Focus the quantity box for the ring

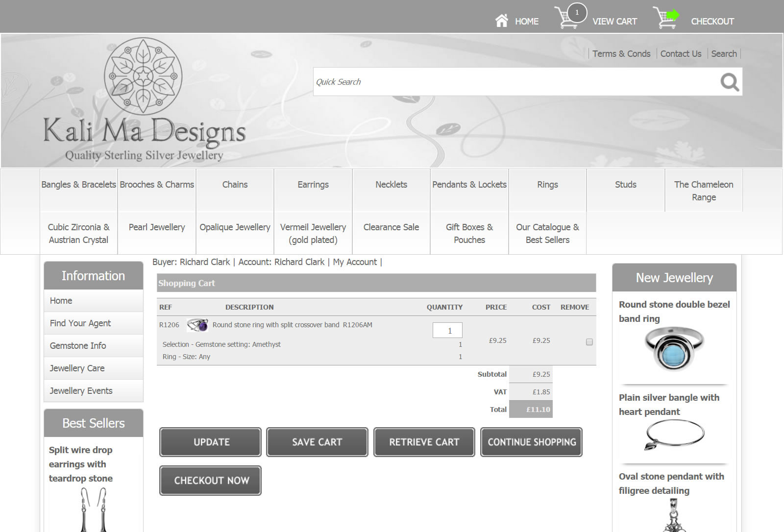(x=447, y=331)
